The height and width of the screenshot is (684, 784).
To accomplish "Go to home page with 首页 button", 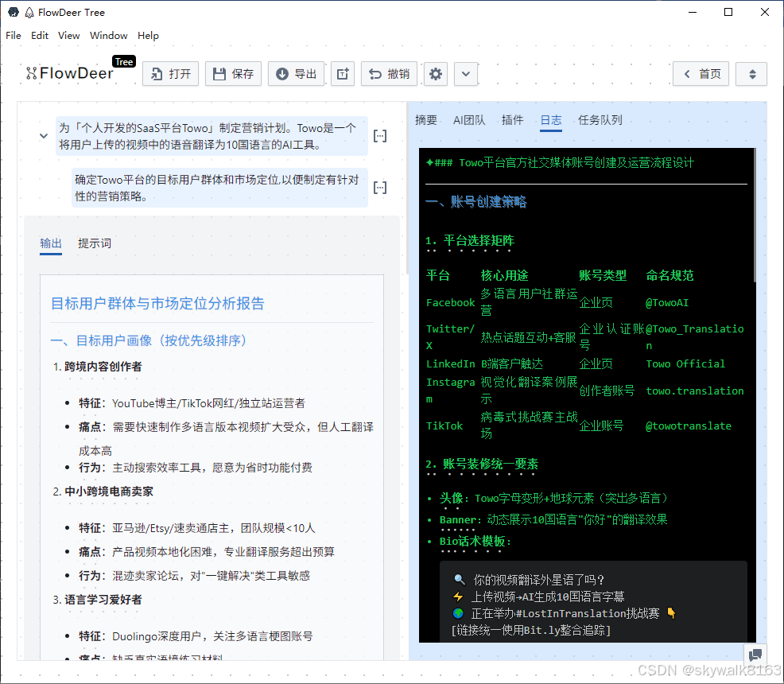I will click(701, 74).
